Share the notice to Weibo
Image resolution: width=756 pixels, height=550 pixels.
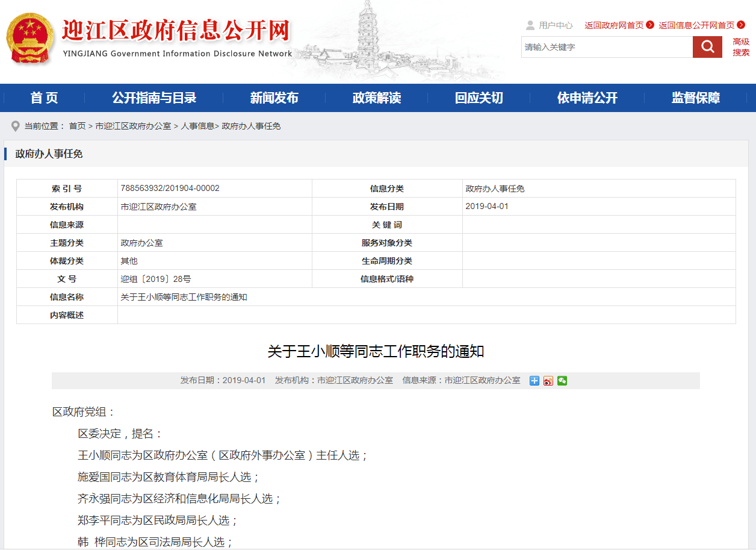548,381
